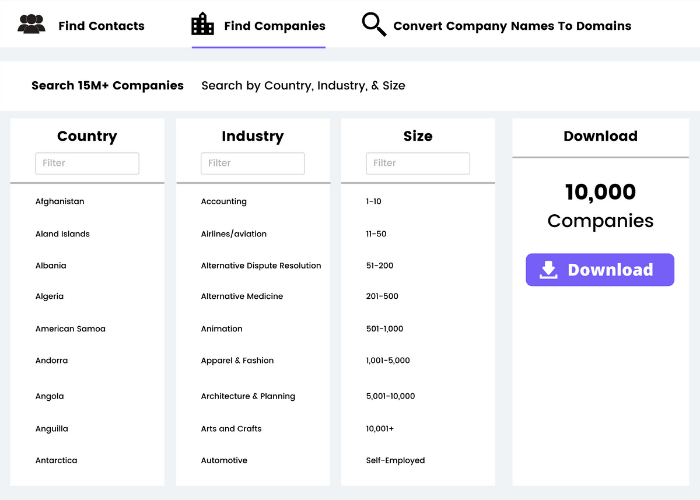Image resolution: width=700 pixels, height=500 pixels.
Task: Click the Find Companies building icon
Action: click(203, 25)
